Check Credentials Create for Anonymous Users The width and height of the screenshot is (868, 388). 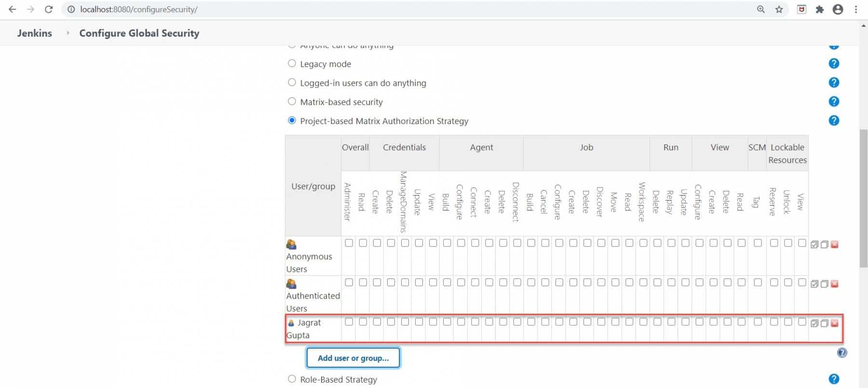tap(377, 243)
